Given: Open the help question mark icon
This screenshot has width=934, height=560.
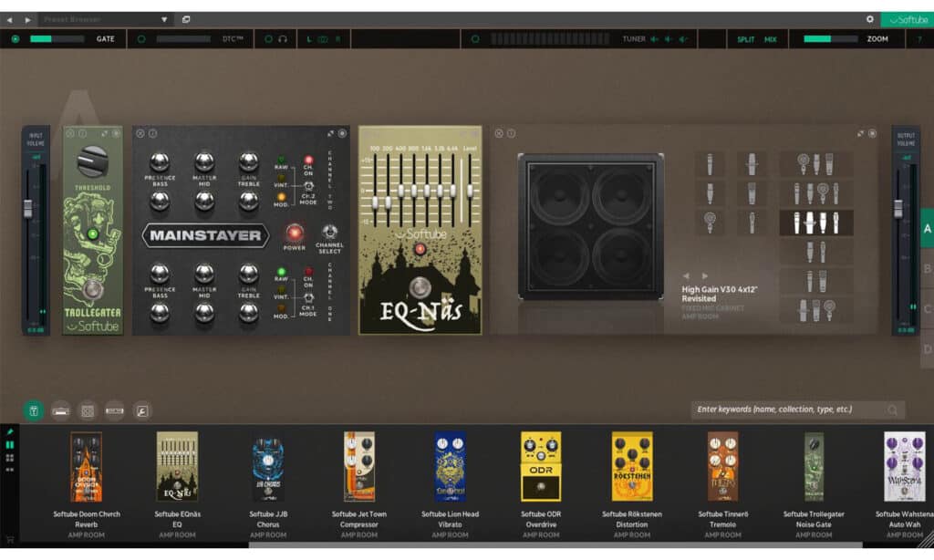Looking at the screenshot, I should pyautogui.click(x=920, y=38).
